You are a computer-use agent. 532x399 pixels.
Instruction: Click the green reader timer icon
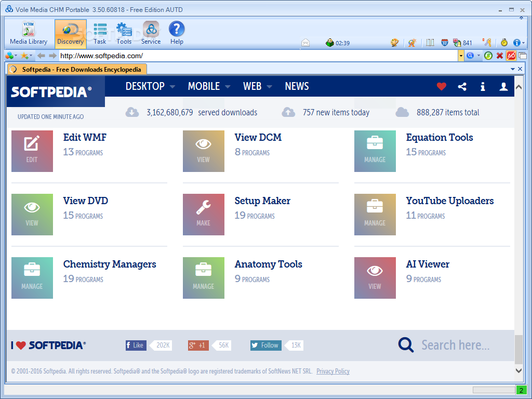click(329, 43)
